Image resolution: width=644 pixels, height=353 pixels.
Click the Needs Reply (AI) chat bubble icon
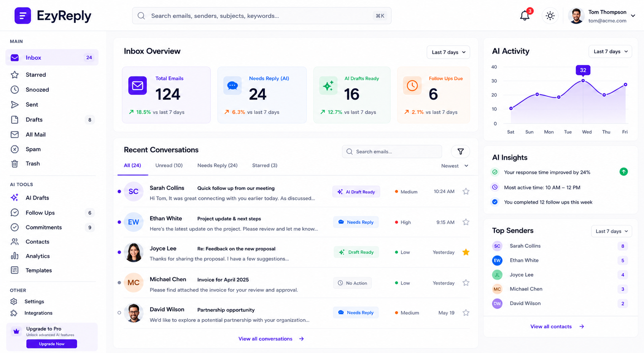coord(232,86)
